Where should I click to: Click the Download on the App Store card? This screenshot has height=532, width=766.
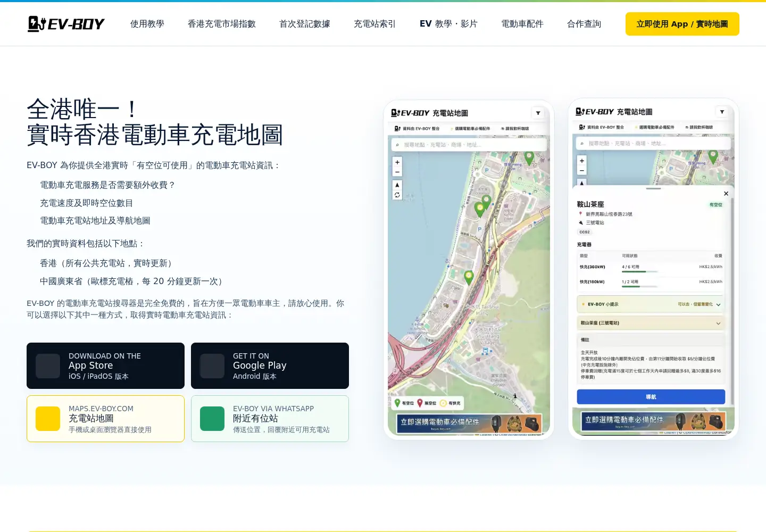[105, 365]
